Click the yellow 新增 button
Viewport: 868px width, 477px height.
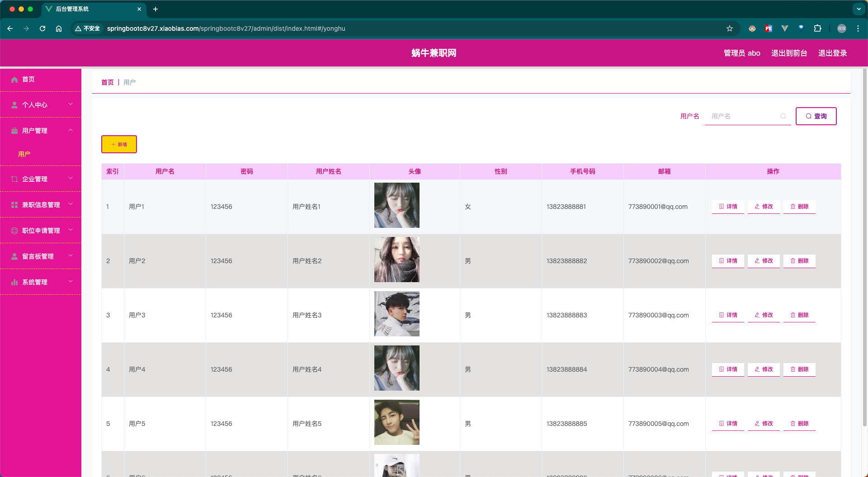tap(119, 144)
